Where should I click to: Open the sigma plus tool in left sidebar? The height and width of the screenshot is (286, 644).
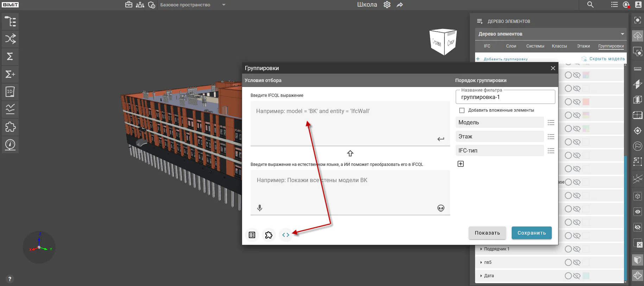coord(10,74)
